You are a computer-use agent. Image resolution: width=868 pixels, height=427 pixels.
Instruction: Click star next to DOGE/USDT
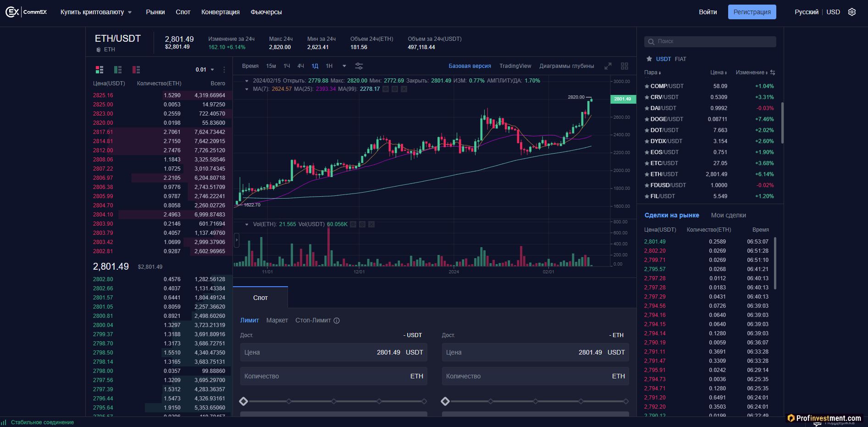pyautogui.click(x=647, y=119)
